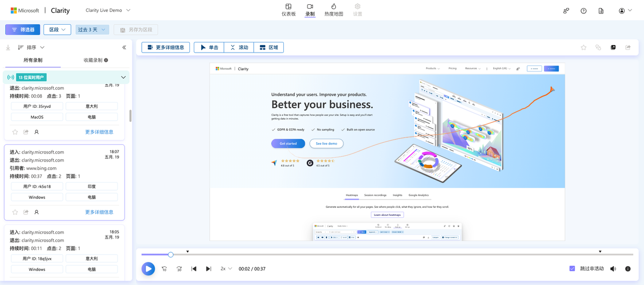Viewport: 644px width, 285px height.
Task: Click the 筛选器 filter button
Action: (x=23, y=30)
